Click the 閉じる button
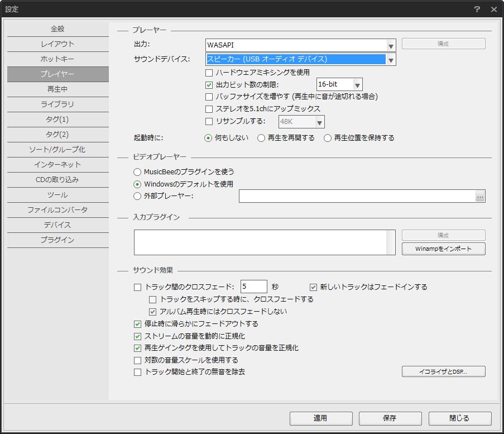Viewport: 504px width, 434px height. 460,418
